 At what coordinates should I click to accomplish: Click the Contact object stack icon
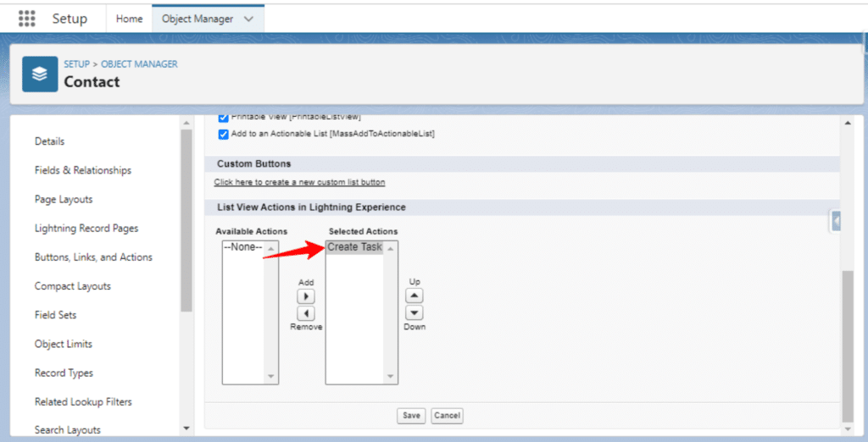pyautogui.click(x=40, y=75)
